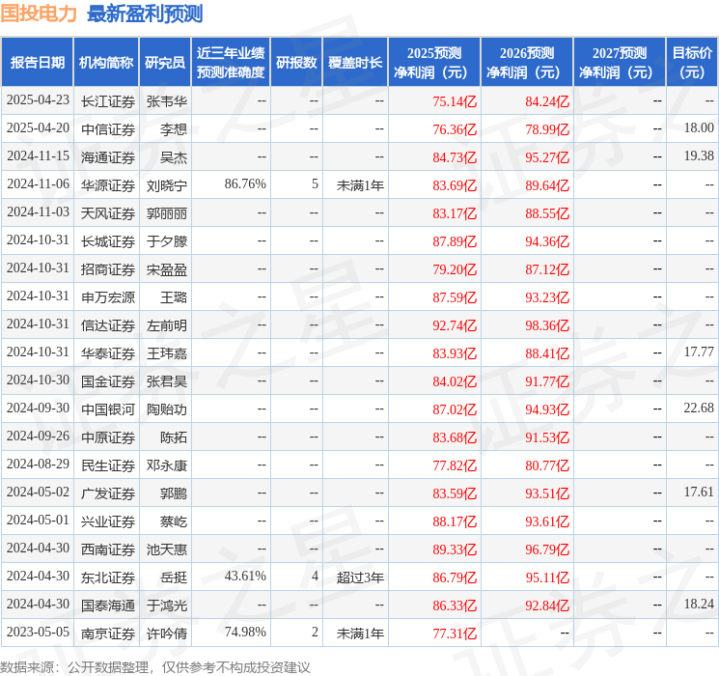Screen dimensions: 719x676
Task: Click target price 18.24
Action: click(x=699, y=604)
